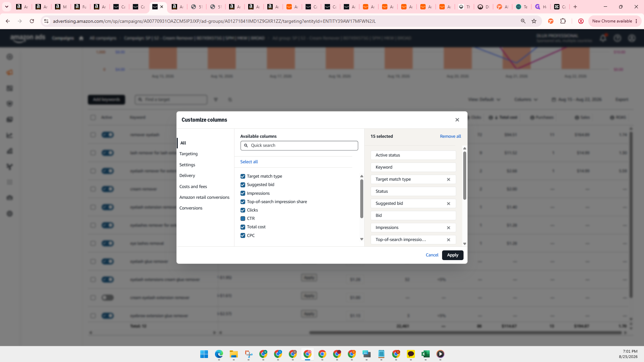This screenshot has width=644, height=362.
Task: Uncheck Clicks checkbox
Action: click(243, 210)
